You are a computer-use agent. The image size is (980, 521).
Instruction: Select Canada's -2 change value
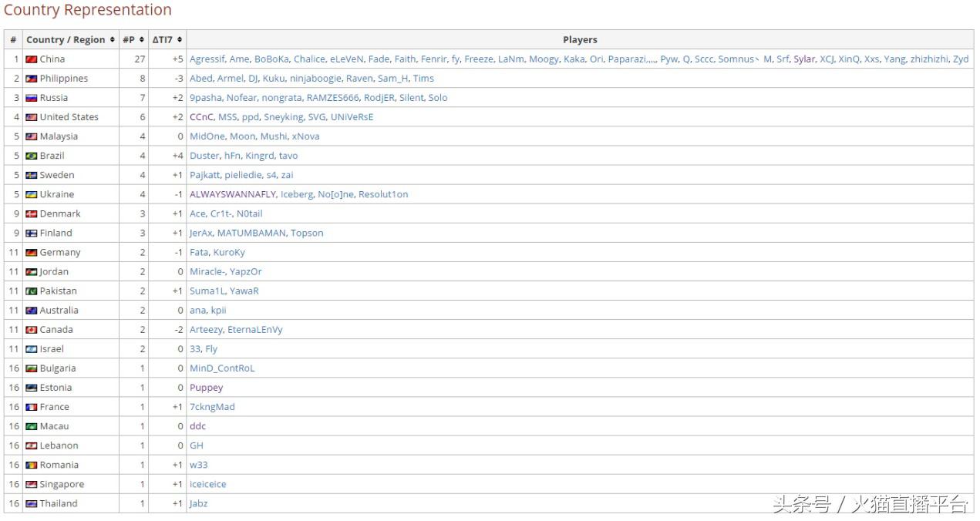[x=178, y=329]
